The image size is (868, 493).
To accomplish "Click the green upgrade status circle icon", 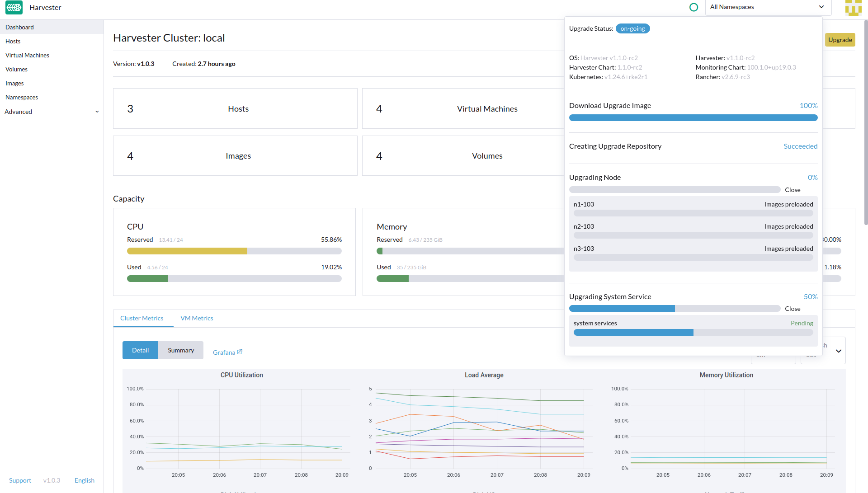I will 693,7.
